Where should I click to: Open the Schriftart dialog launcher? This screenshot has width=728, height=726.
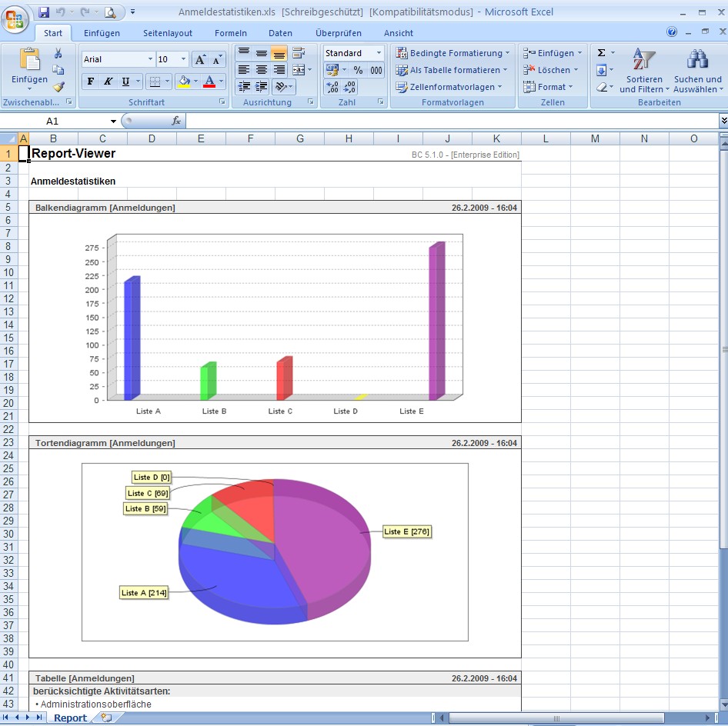[x=222, y=102]
